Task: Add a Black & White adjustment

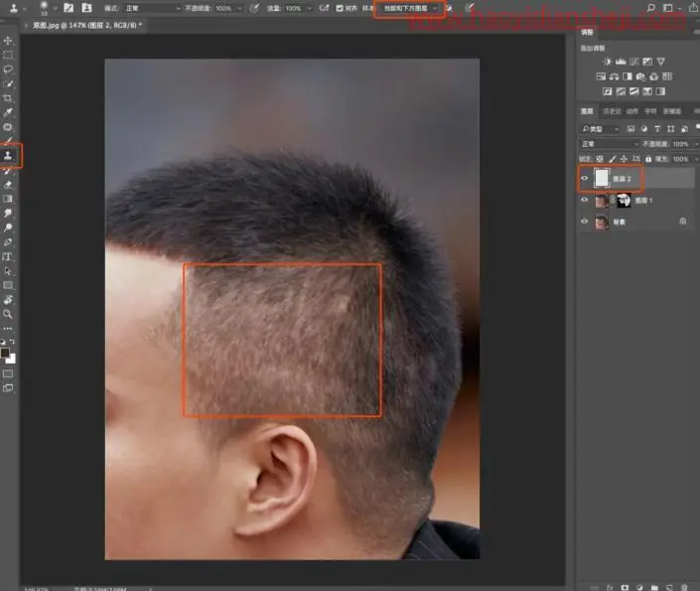Action: click(628, 76)
